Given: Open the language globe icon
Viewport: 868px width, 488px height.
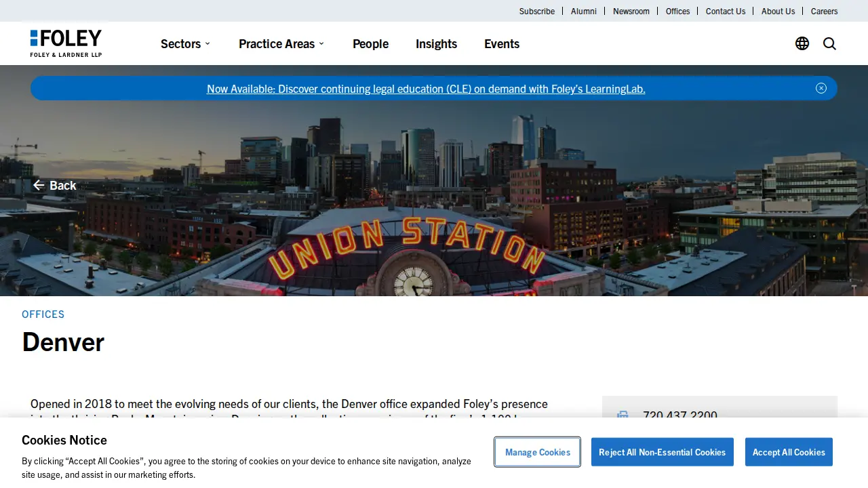Looking at the screenshot, I should 802,43.
